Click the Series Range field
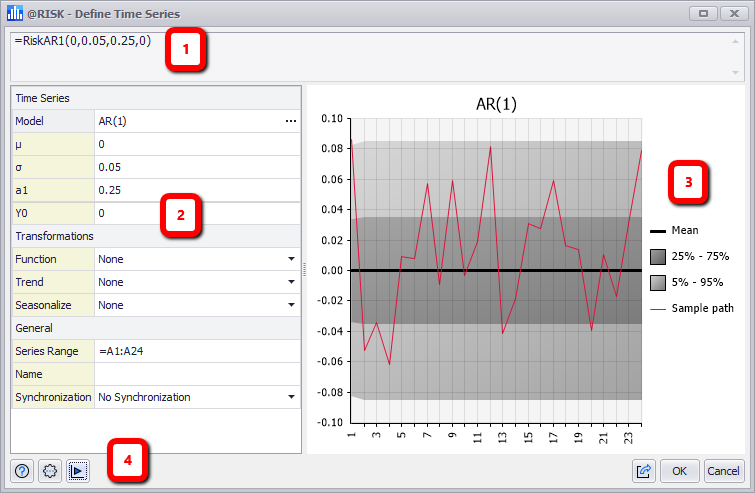The image size is (755, 493). [x=195, y=351]
